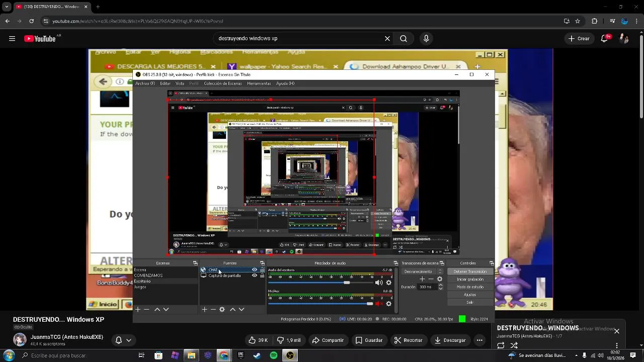Enable Modo de estudio button

[x=470, y=287]
